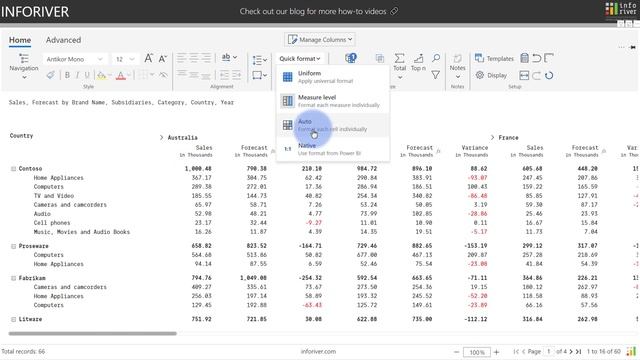
Task: Decrease the font size with small A
Action: (162, 59)
